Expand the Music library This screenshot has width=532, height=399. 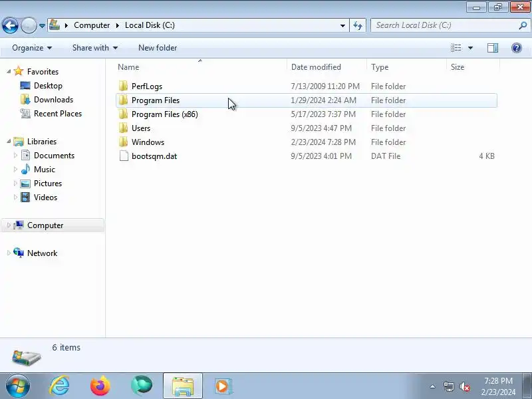15,170
